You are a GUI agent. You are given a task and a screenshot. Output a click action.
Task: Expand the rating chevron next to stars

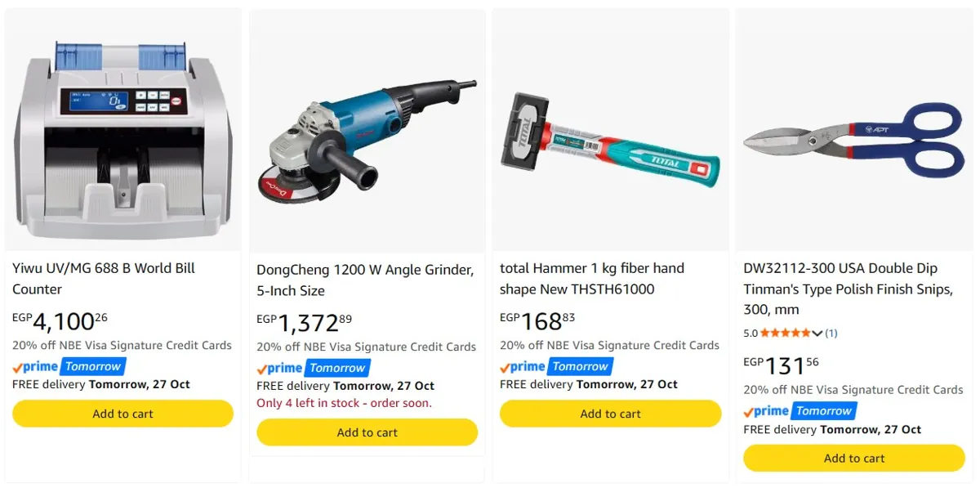[x=817, y=333]
